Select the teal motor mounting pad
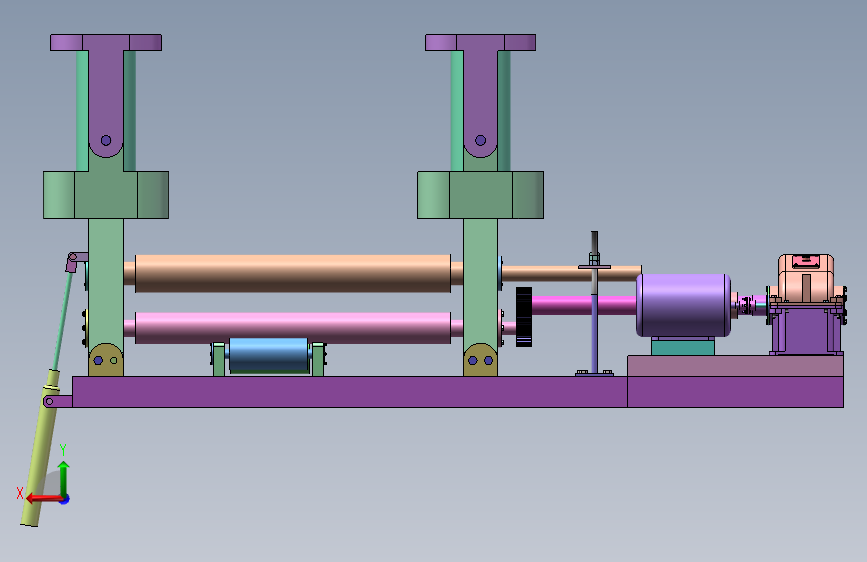Screen dimensions: 867x562 pyautogui.click(x=683, y=347)
